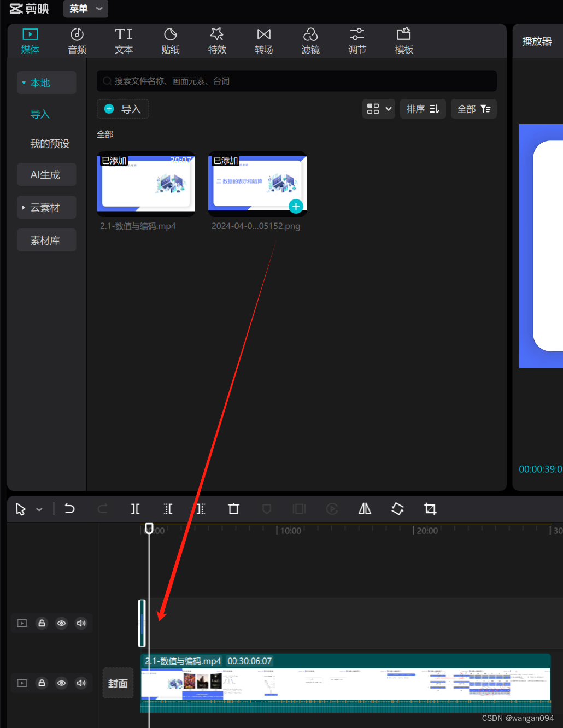Add the png image via plus icon

coord(296,206)
